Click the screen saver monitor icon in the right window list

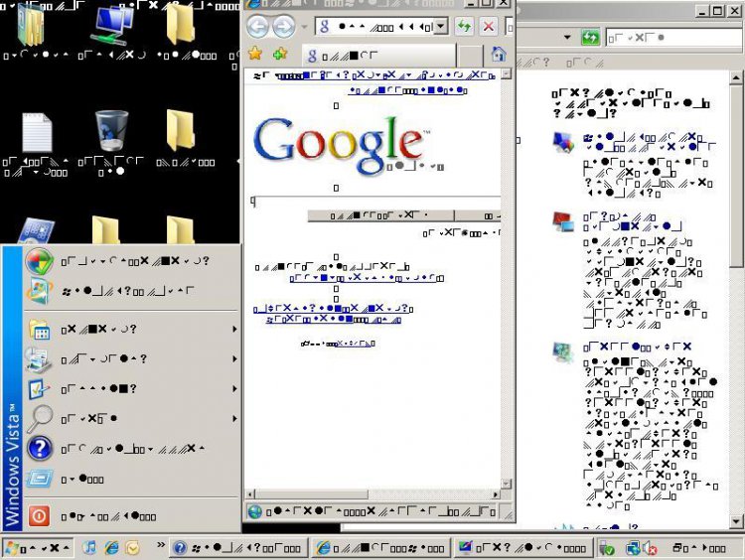click(x=563, y=351)
